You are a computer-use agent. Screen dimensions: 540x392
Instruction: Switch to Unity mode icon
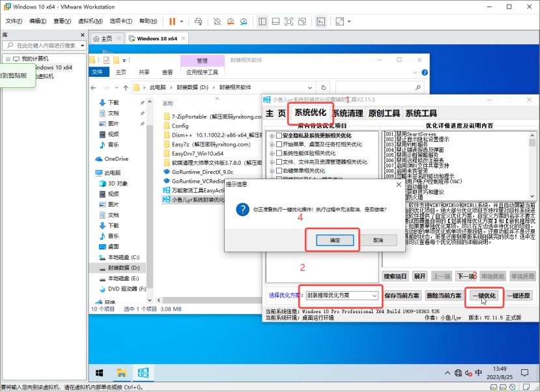click(x=302, y=21)
